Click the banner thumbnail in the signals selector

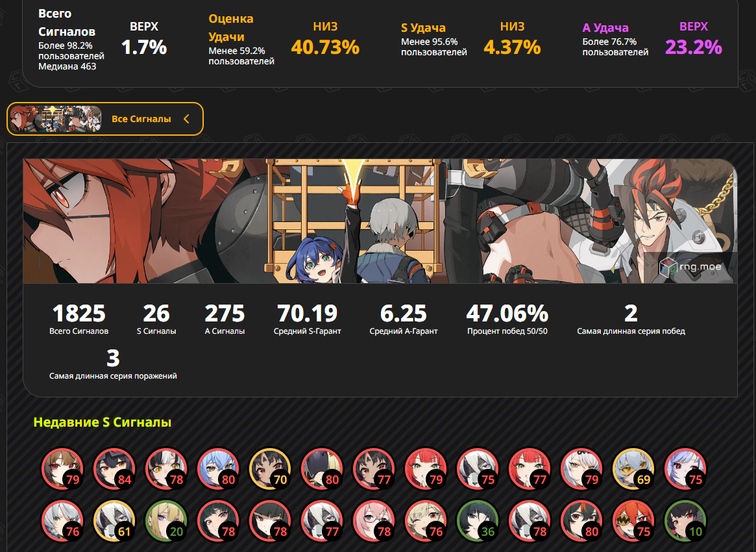point(55,119)
